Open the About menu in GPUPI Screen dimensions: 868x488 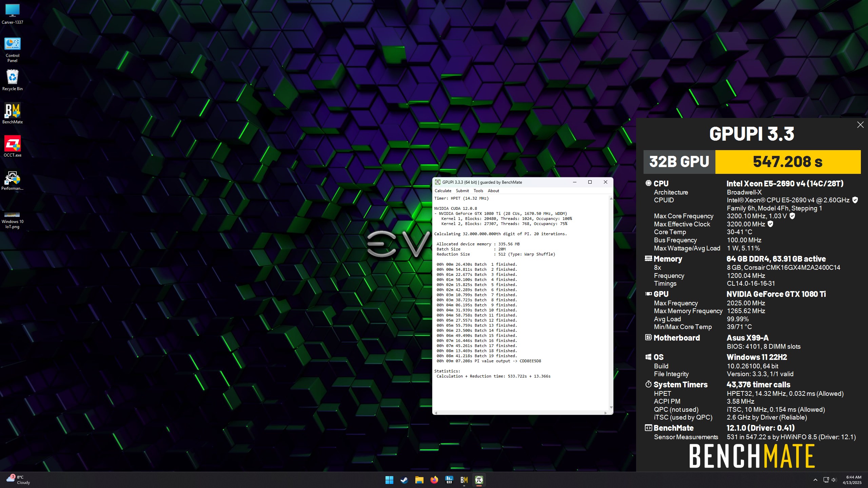(493, 191)
